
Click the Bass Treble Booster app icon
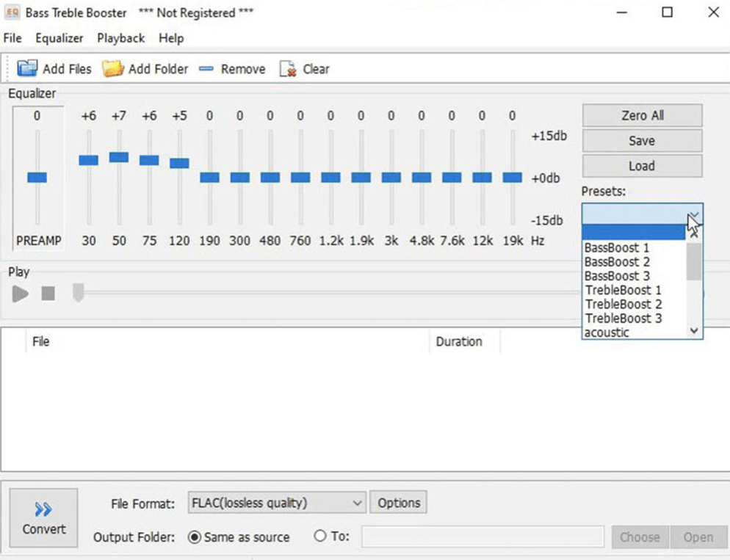point(12,12)
